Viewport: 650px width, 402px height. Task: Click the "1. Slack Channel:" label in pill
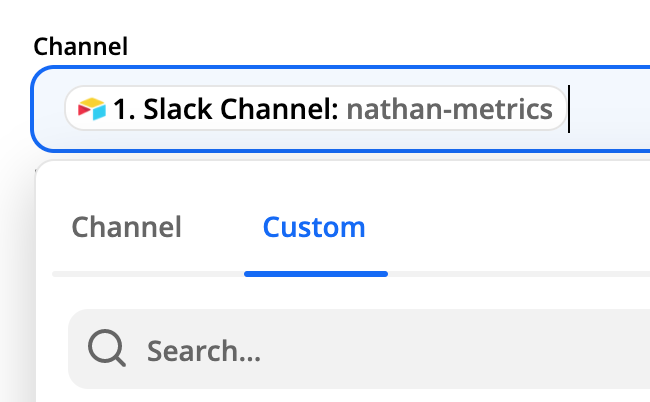pyautogui.click(x=226, y=109)
